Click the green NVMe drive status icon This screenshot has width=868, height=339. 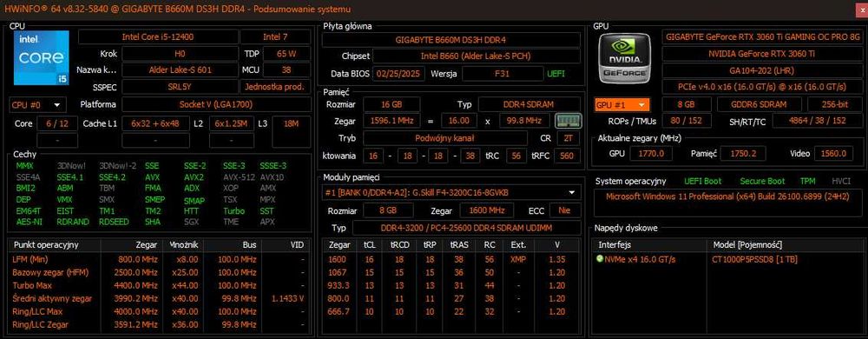click(601, 259)
